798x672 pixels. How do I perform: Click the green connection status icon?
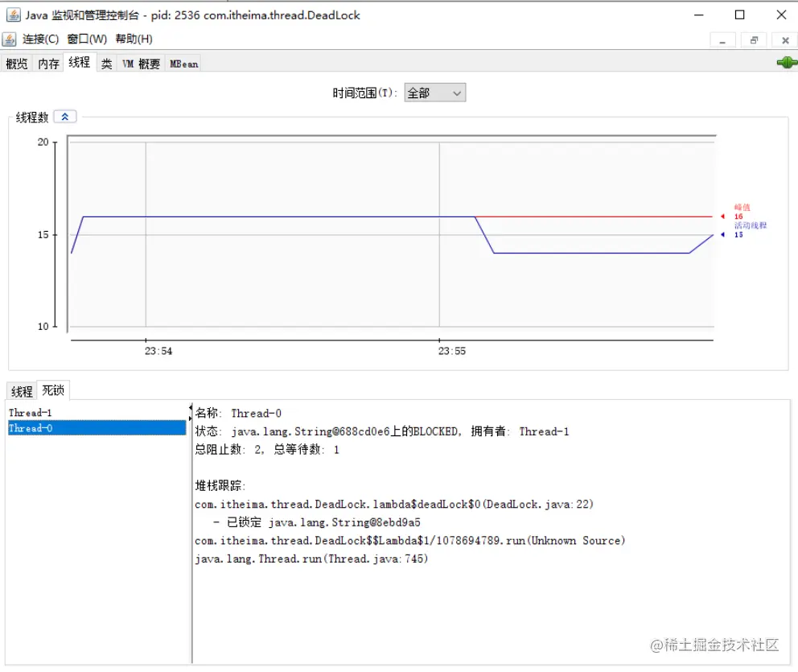pyautogui.click(x=787, y=63)
